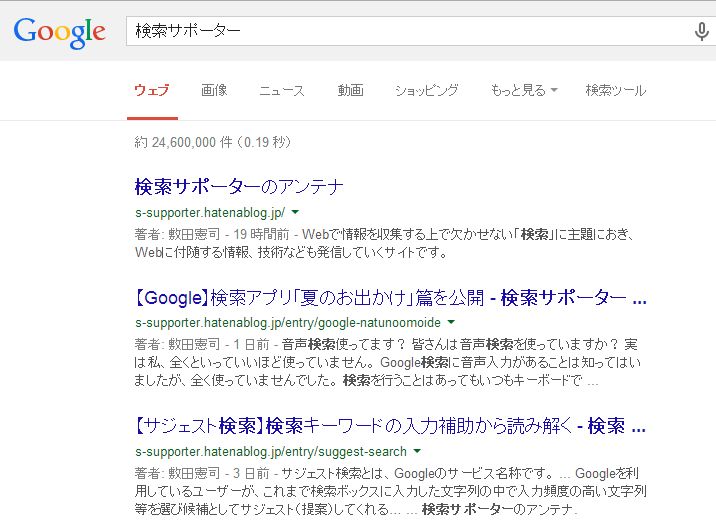Screen dimensions: 716x532
Task: Click the snippet starting 著者: 敷田憲司 - 3 日前
Action: click(390, 491)
